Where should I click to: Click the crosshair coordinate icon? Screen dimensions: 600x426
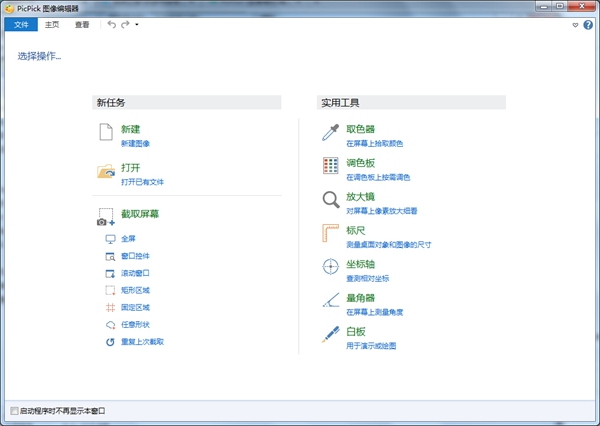click(x=330, y=267)
